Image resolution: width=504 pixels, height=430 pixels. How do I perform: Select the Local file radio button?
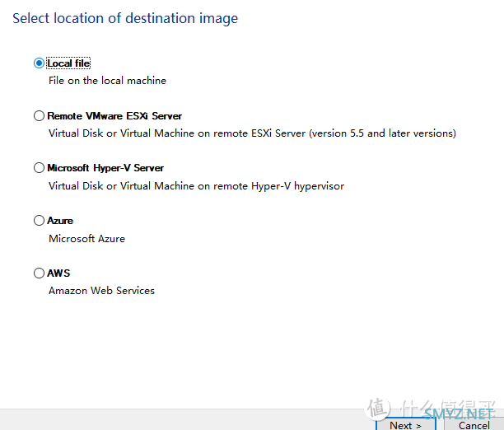(39, 63)
